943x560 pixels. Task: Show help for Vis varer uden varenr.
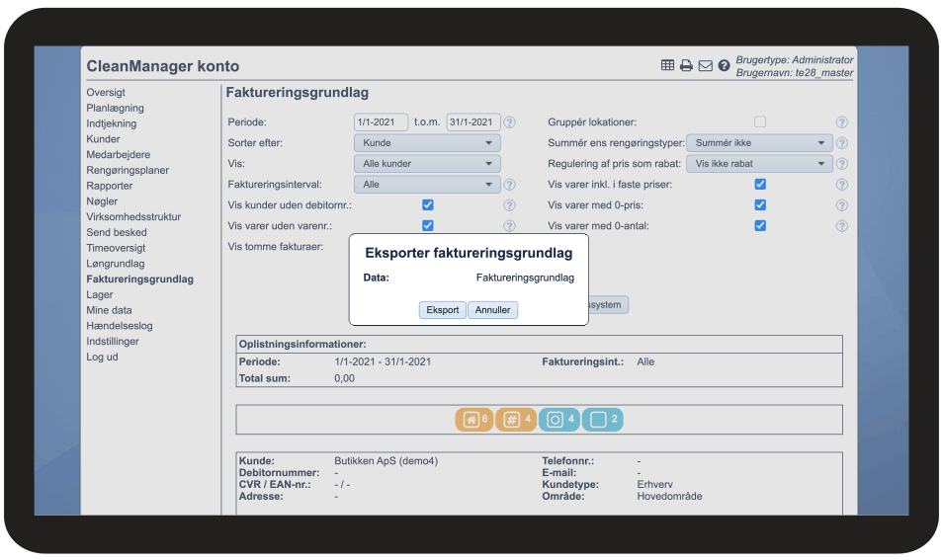point(509,226)
